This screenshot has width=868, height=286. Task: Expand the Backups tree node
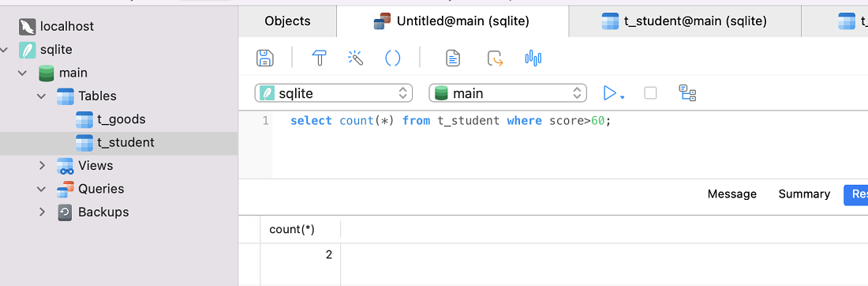click(42, 213)
